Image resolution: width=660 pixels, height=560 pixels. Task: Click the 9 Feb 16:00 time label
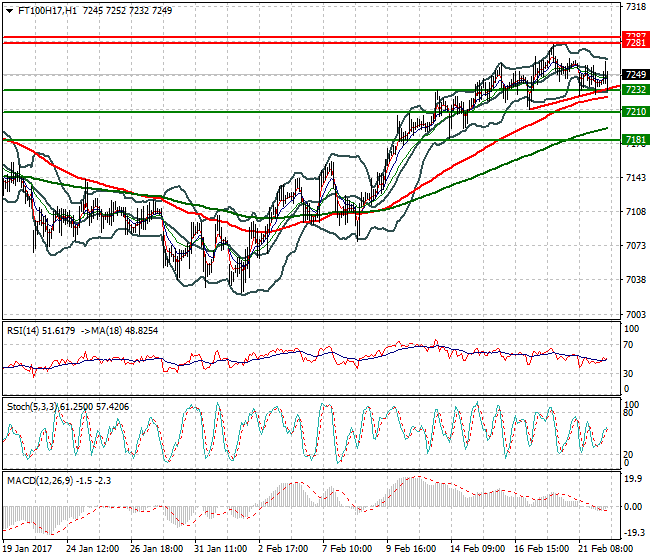tap(411, 549)
